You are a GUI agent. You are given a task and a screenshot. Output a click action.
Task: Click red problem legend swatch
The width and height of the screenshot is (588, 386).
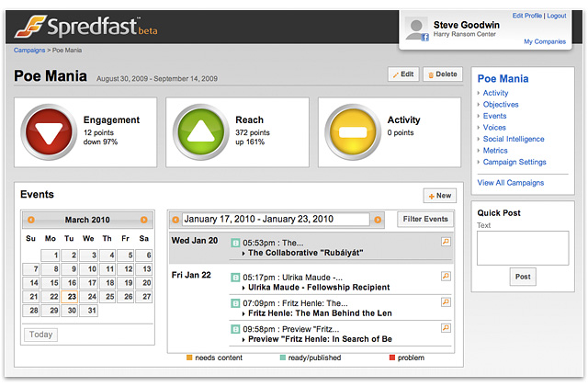(392, 358)
